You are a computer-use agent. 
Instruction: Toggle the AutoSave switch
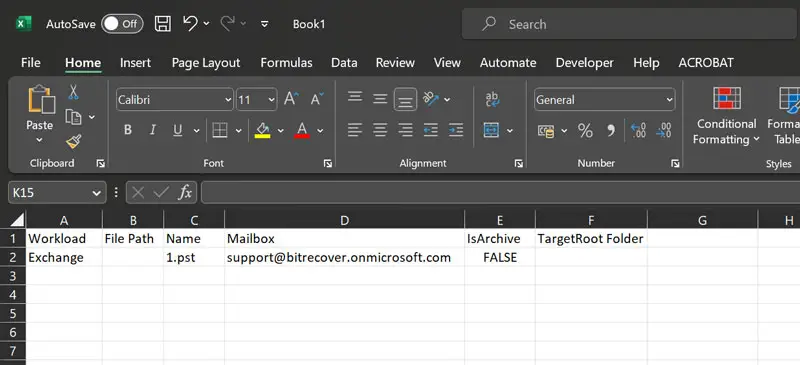(x=122, y=24)
